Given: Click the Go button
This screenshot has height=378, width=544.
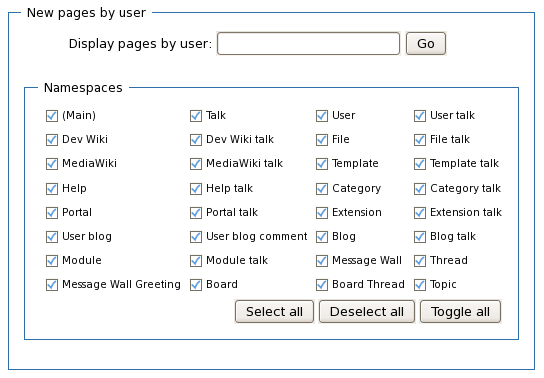Looking at the screenshot, I should click(x=426, y=44).
